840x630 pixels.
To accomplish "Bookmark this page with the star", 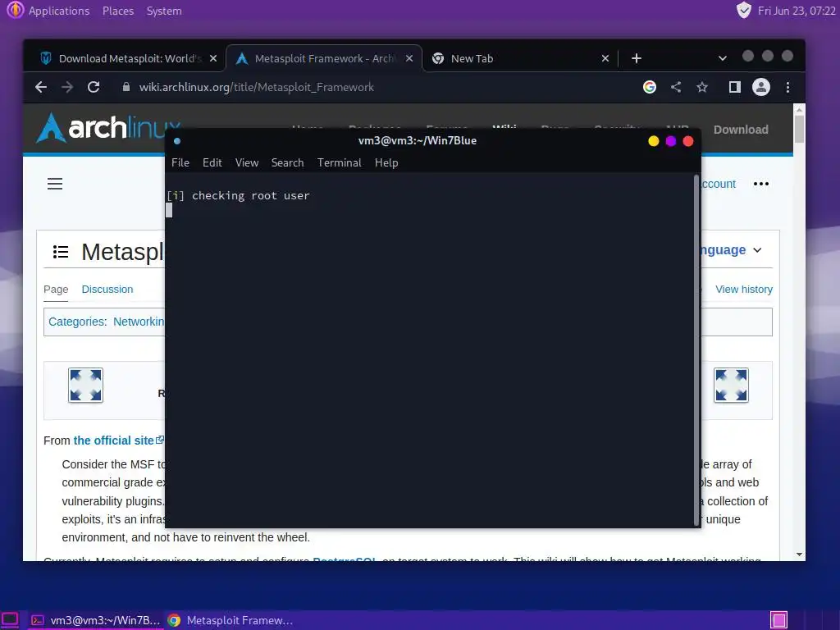I will pos(702,87).
